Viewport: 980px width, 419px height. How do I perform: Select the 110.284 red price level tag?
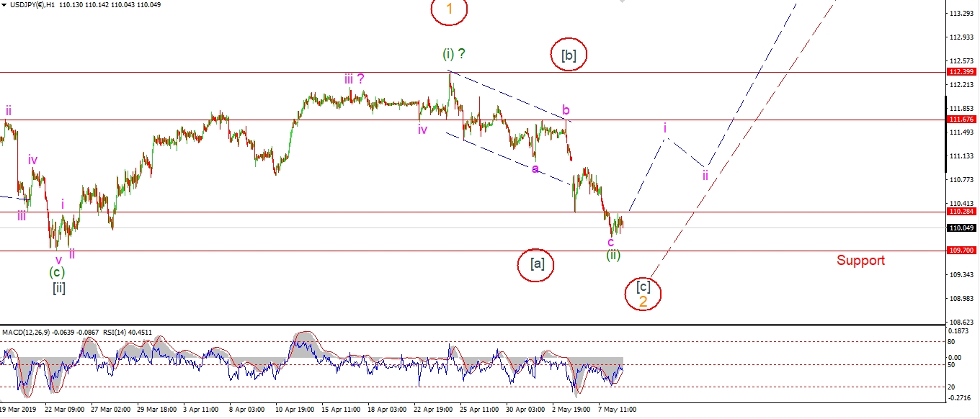962,212
